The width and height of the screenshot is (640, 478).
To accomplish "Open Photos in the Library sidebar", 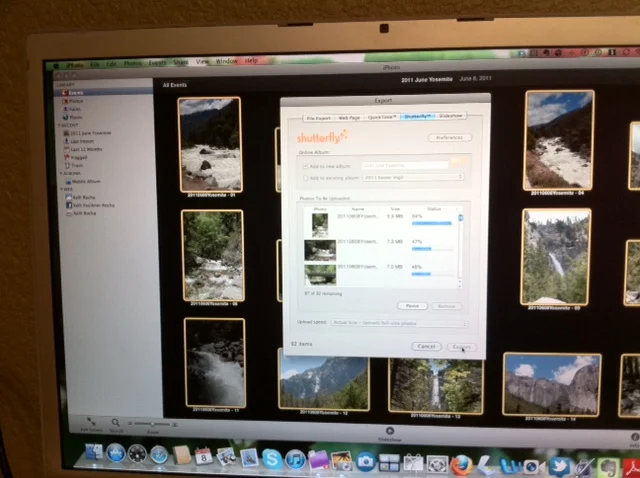I will [x=73, y=101].
